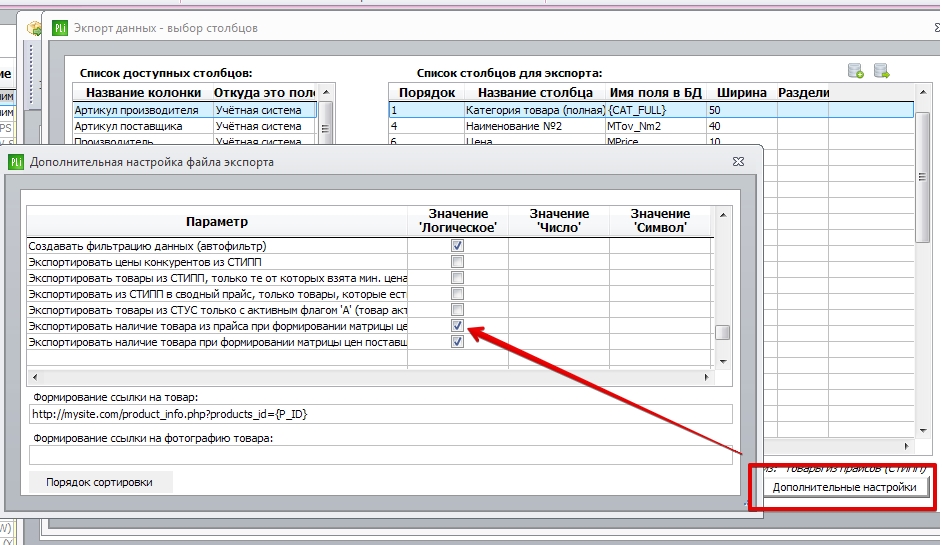Click the Название колонки header
The image size is (942, 545).
143,93
